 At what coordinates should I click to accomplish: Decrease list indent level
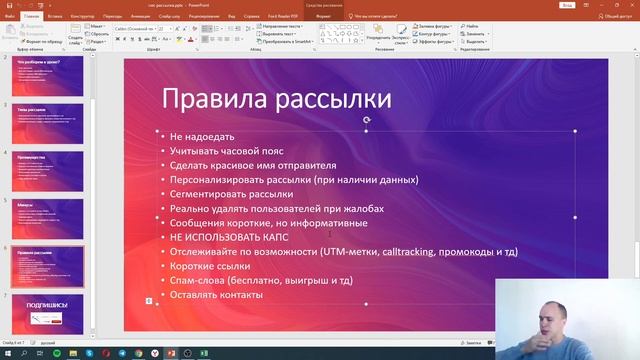230,29
